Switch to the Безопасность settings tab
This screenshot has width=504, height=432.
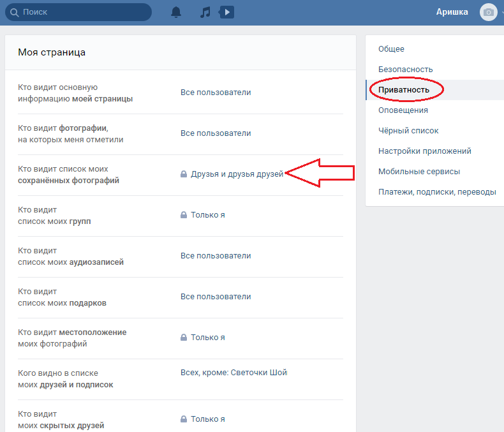(x=405, y=70)
